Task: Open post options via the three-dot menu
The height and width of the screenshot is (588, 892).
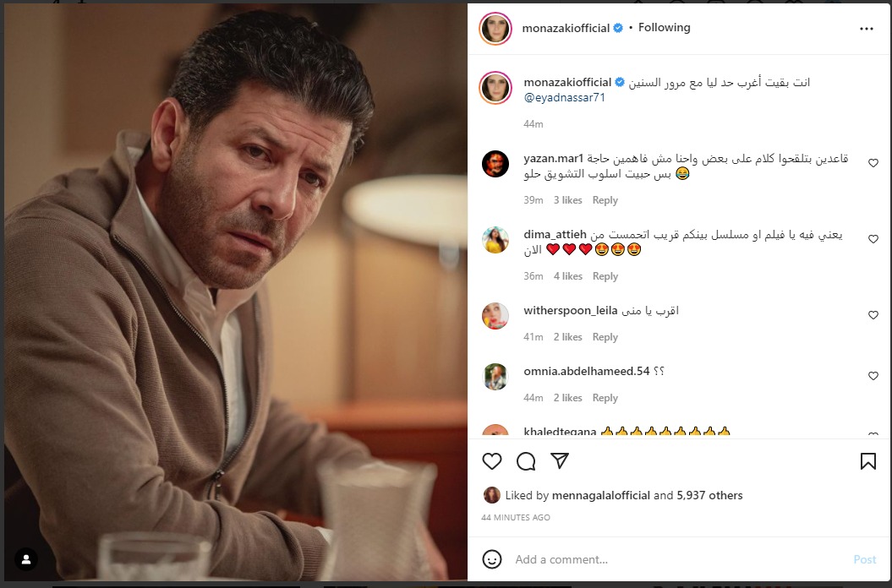Action: 867,28
